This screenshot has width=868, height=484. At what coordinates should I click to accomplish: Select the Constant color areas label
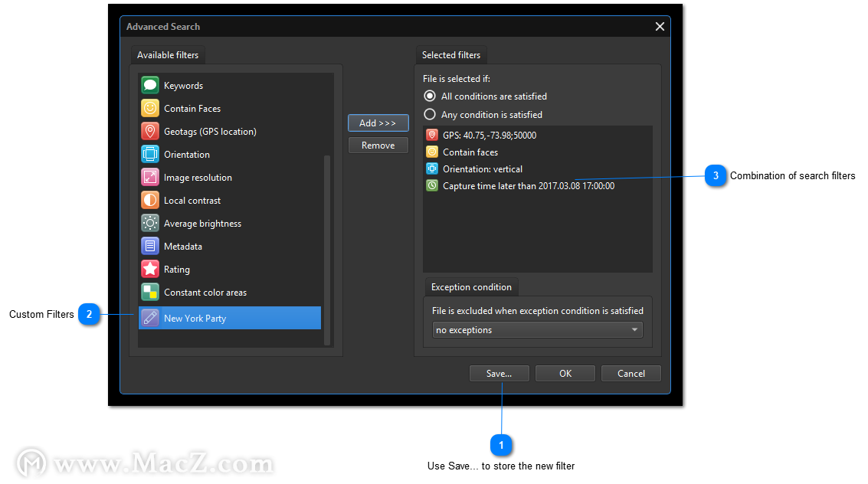coord(205,292)
